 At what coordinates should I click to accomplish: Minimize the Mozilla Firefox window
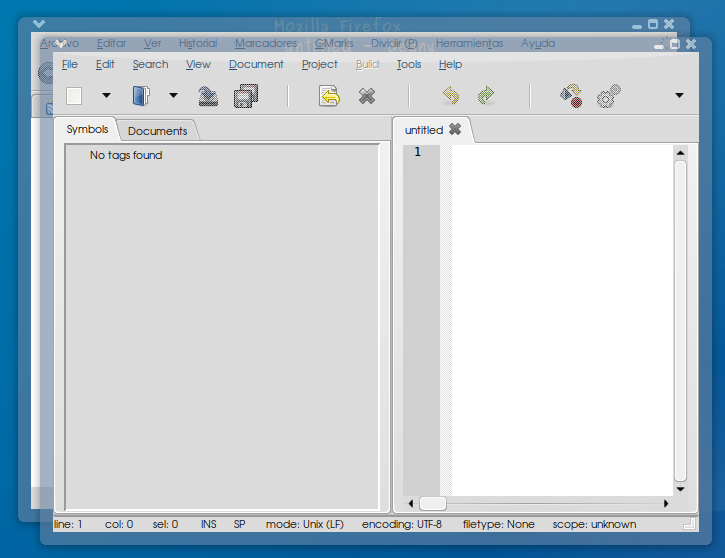[x=637, y=27]
